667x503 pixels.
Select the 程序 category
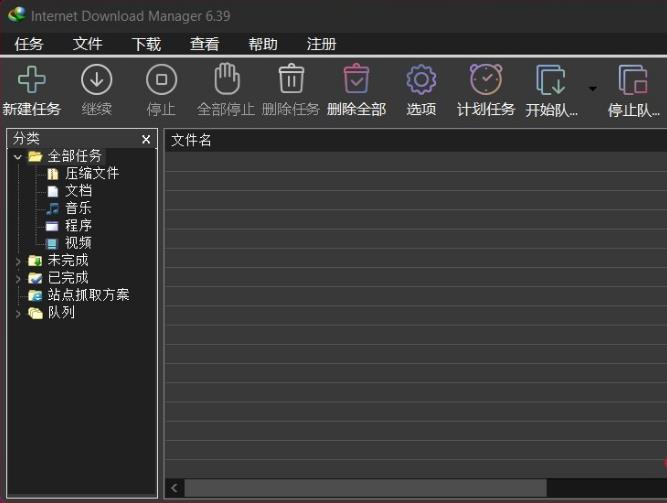79,226
